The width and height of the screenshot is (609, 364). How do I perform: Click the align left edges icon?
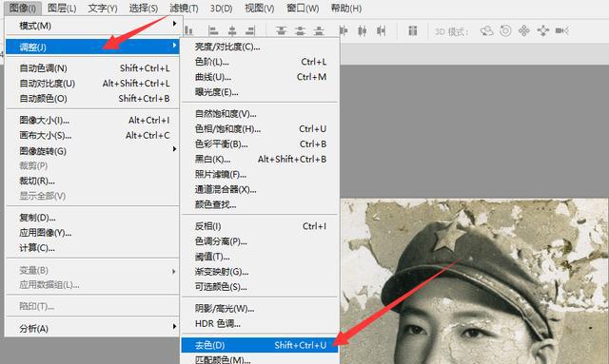[x=213, y=30]
